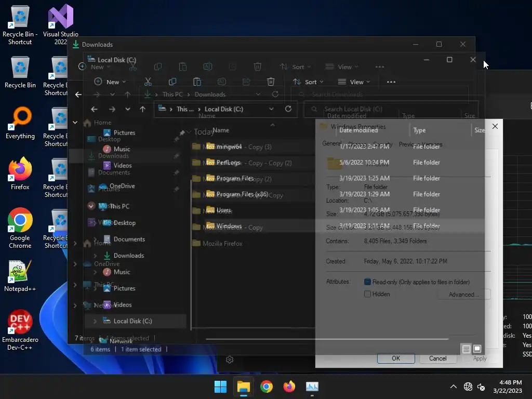Expand the Documents node under This PC
This screenshot has width=532, height=399.
point(95,239)
